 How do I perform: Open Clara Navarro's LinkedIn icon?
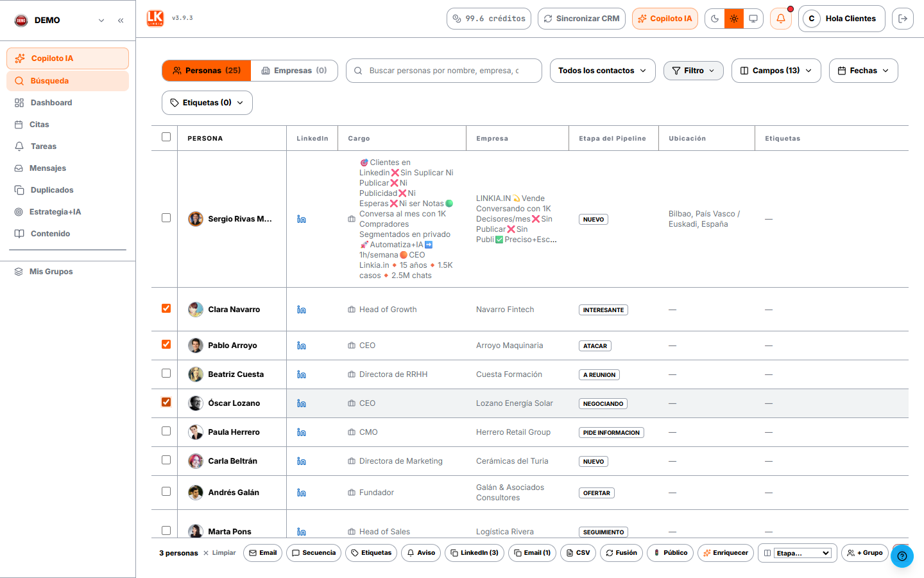pyautogui.click(x=302, y=310)
